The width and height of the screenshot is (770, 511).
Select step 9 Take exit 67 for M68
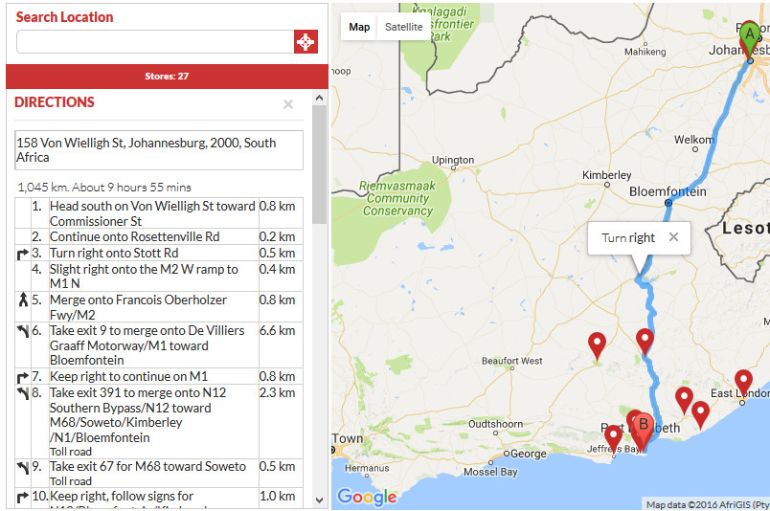[159, 473]
